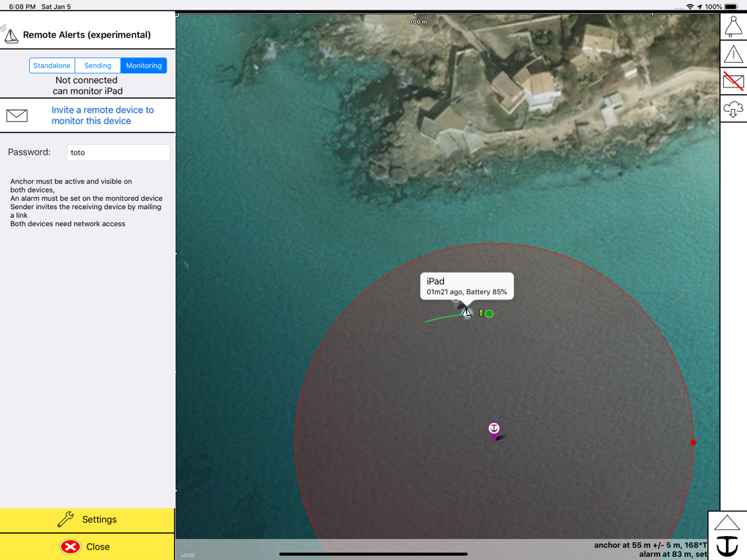This screenshot has height=560, width=747.
Task: Tap the alarm bell icon in right toolbar
Action: pyautogui.click(x=734, y=27)
